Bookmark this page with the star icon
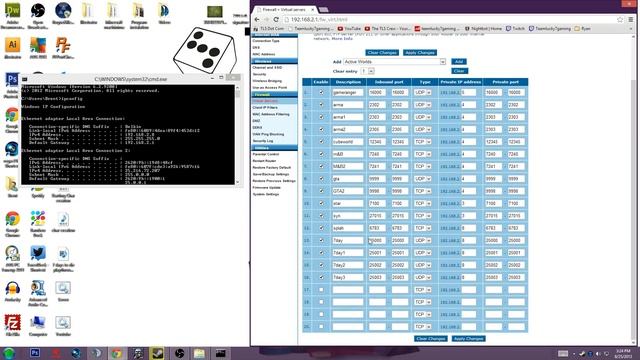 click(x=620, y=19)
